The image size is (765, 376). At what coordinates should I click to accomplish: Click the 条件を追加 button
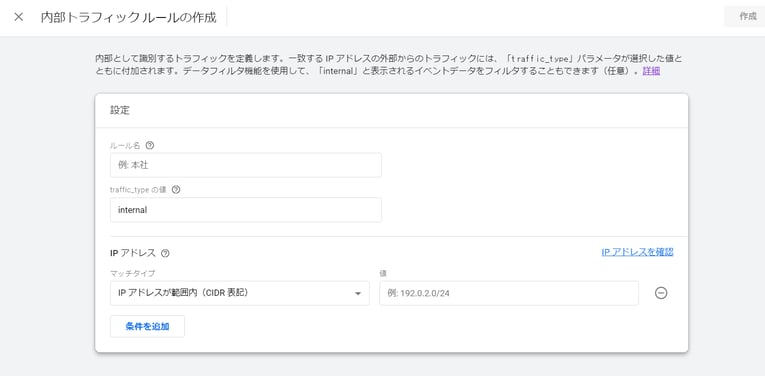point(147,326)
